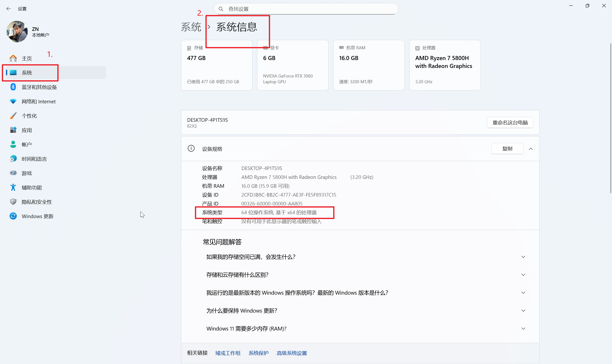Click the 重命名这台电脑 button
The image size is (612, 364).
coord(510,123)
